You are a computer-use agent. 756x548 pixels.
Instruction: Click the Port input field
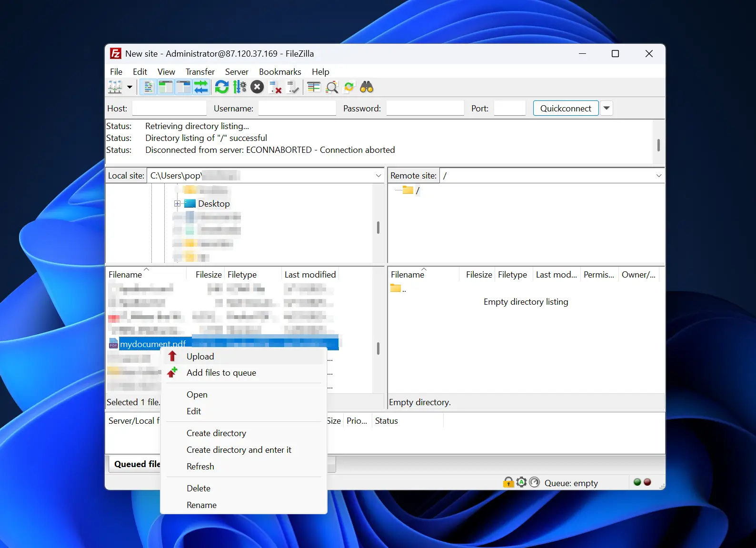tap(509, 109)
